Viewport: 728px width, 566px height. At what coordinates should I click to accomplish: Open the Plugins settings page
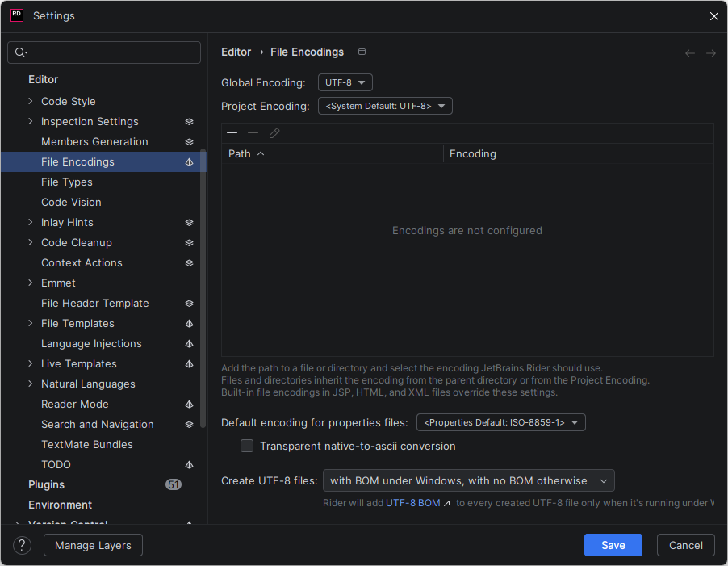click(46, 484)
